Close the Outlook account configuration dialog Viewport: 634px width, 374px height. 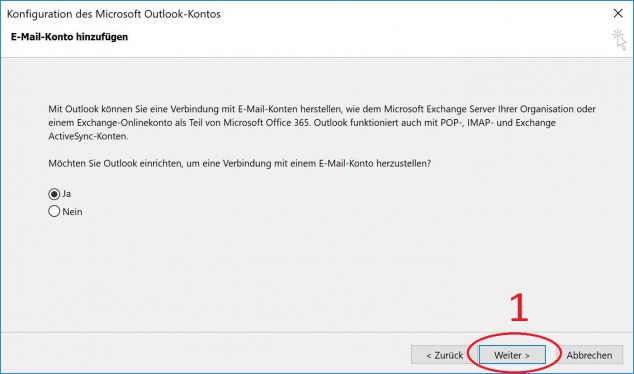pyautogui.click(x=618, y=13)
